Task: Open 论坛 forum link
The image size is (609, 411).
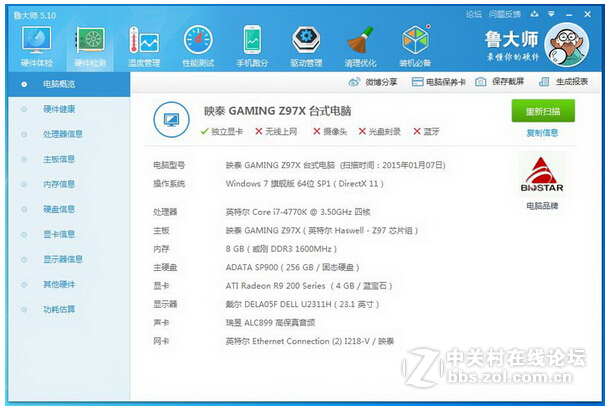Action: click(x=473, y=14)
